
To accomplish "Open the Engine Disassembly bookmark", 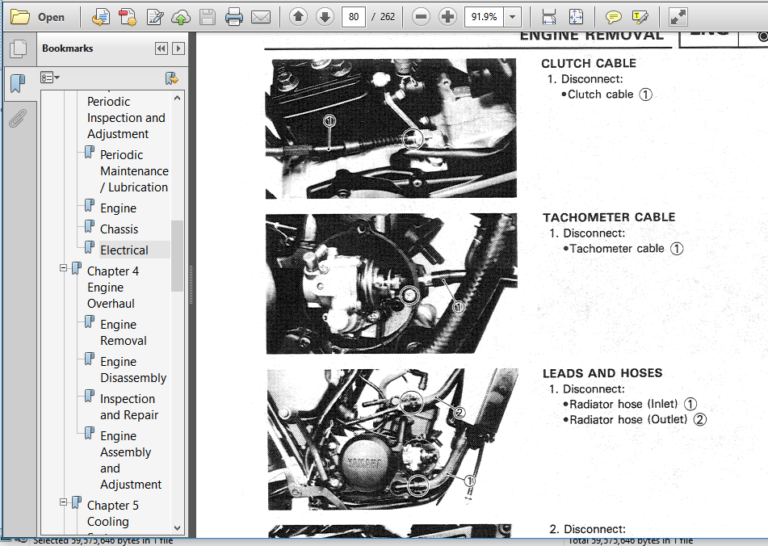I will point(133,370).
